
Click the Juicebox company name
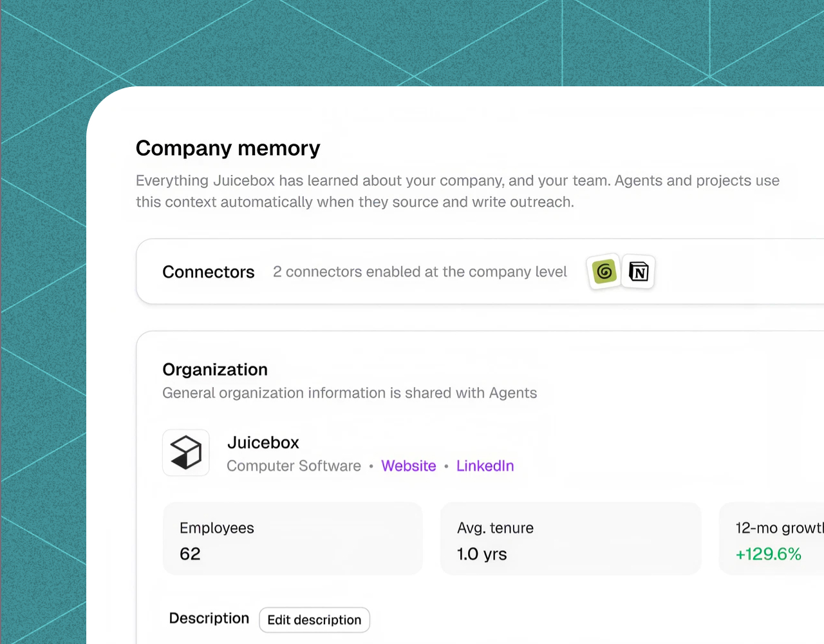point(263,442)
